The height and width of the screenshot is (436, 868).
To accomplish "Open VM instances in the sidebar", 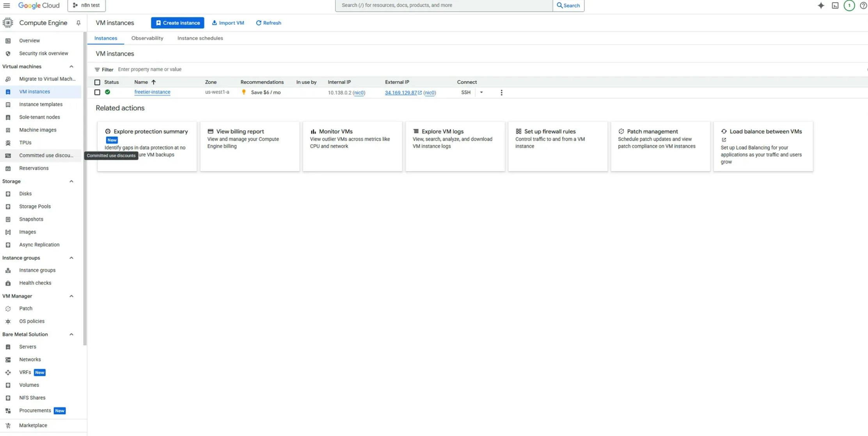I will [x=41, y=92].
